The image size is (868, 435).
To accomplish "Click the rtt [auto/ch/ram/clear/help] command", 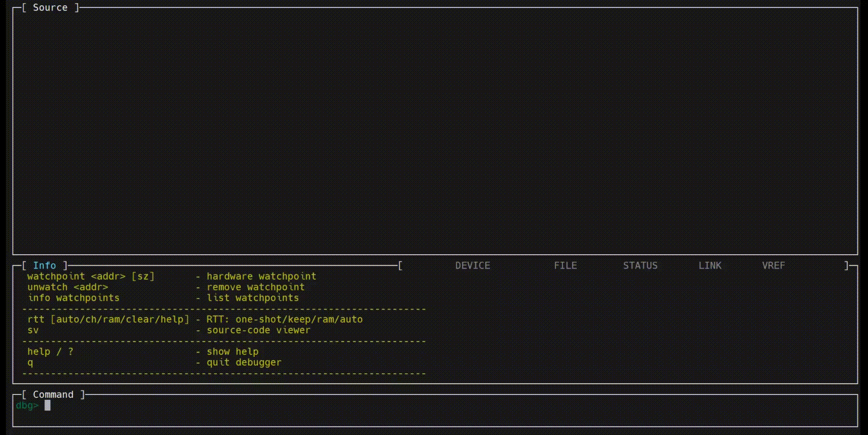I will click(x=108, y=319).
